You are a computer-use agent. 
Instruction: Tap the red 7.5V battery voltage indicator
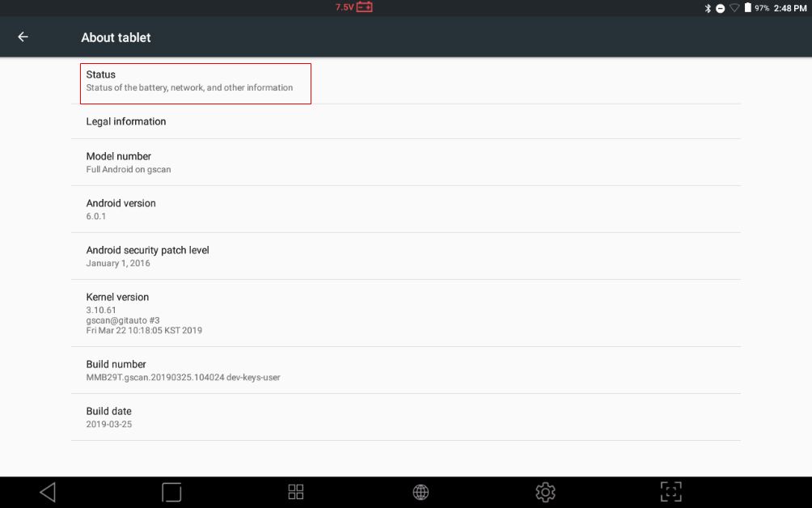coord(353,7)
